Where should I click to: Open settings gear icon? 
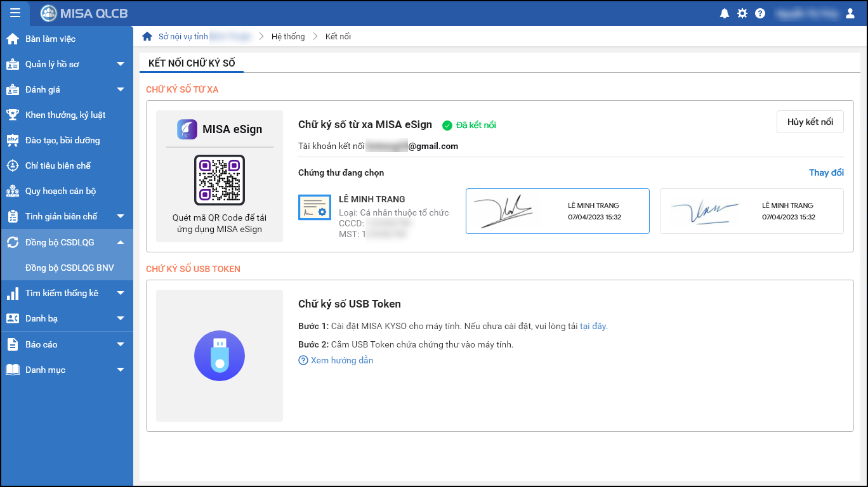[x=742, y=13]
